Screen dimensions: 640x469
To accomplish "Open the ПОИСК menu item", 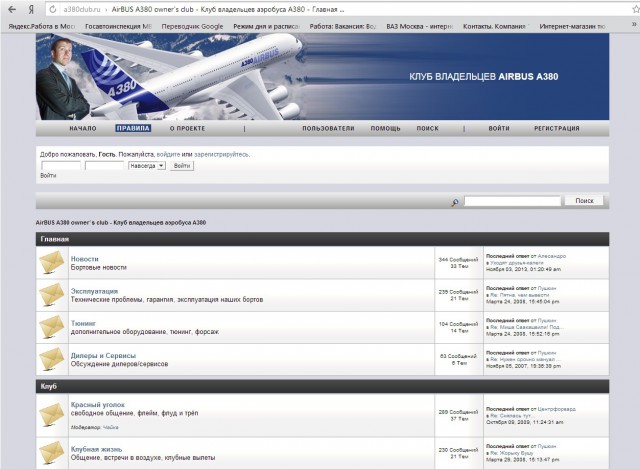I will point(427,128).
